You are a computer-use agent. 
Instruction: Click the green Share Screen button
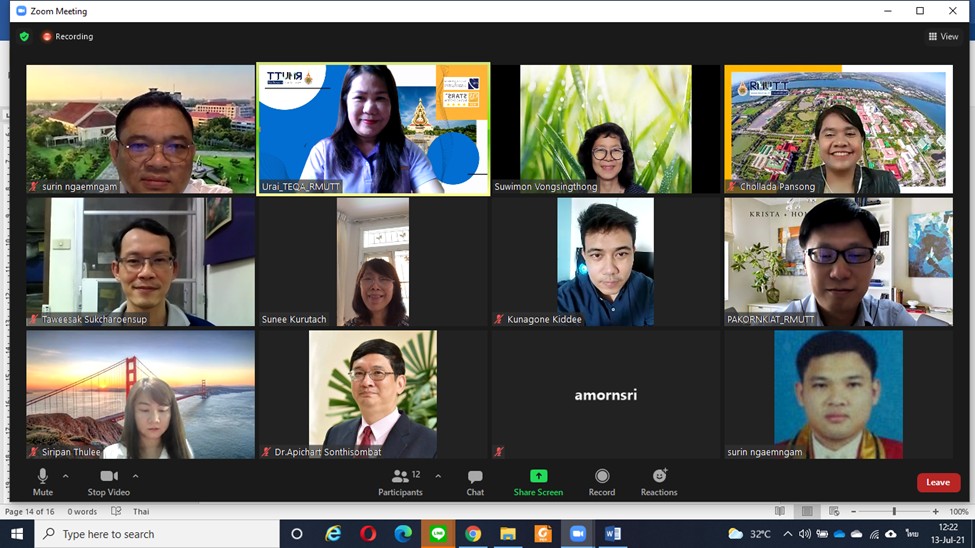point(538,482)
